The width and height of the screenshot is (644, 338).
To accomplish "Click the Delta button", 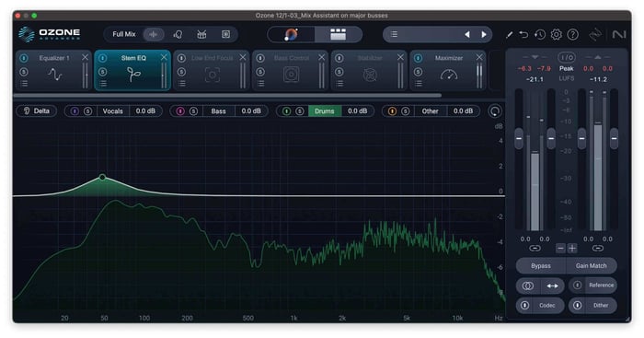I will tap(36, 111).
